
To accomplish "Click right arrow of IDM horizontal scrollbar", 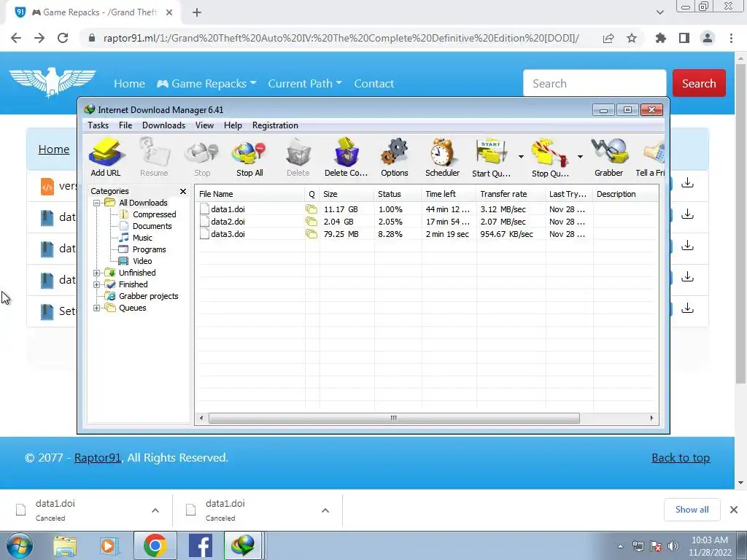I will point(651,418).
